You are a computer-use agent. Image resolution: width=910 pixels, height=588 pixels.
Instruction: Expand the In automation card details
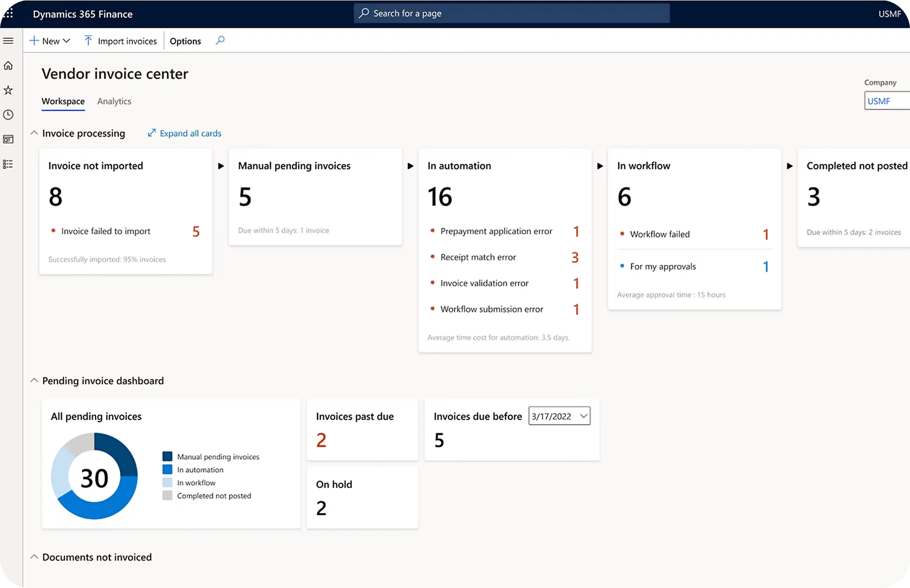599,166
